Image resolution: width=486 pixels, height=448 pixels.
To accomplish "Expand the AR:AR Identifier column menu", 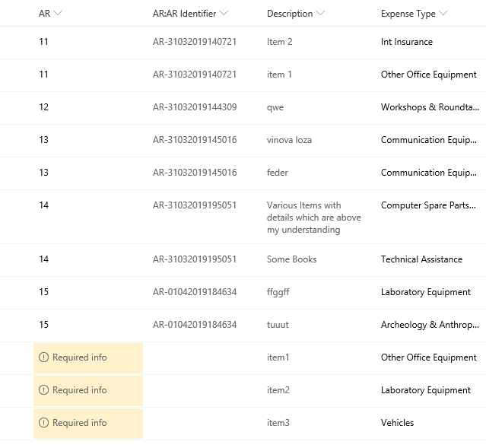I will (x=224, y=14).
